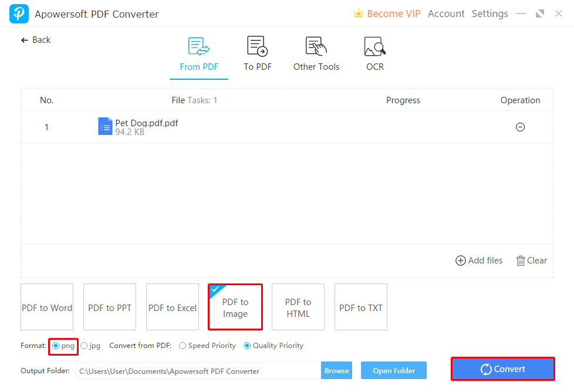The height and width of the screenshot is (392, 574).
Task: Open the From PDF conversion panel
Action: coord(198,53)
